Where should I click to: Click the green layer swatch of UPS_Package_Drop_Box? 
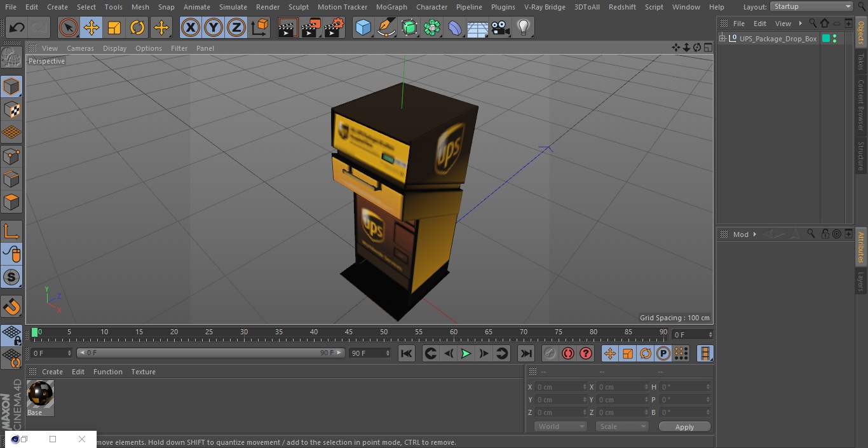pyautogui.click(x=825, y=39)
